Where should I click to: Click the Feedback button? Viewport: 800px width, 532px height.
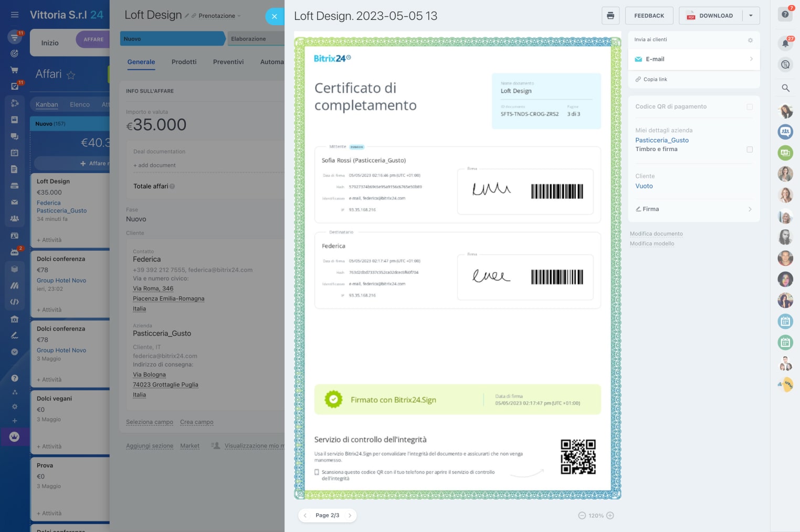coord(649,16)
